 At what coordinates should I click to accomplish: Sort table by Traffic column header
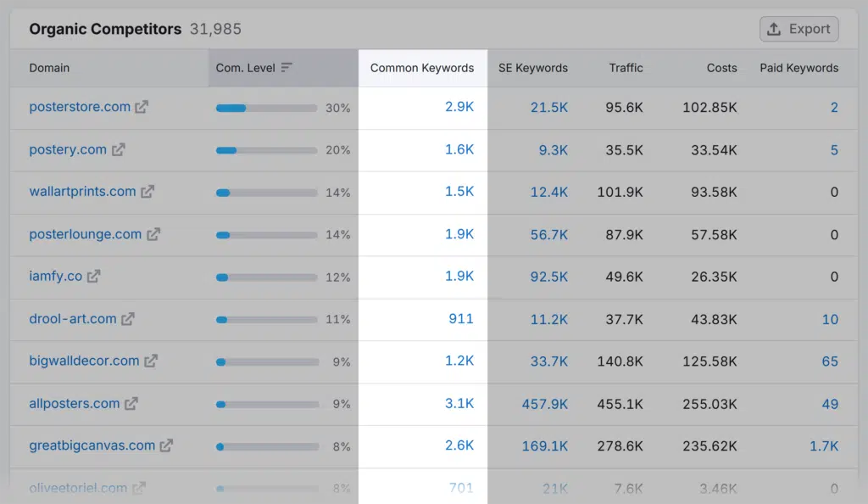coord(626,68)
